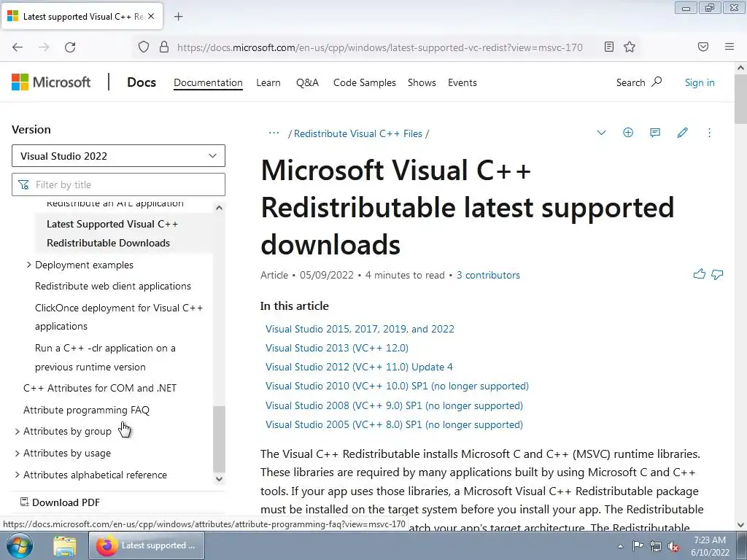This screenshot has width=747, height=560.
Task: Click the Microsoft logo
Action: [51, 82]
